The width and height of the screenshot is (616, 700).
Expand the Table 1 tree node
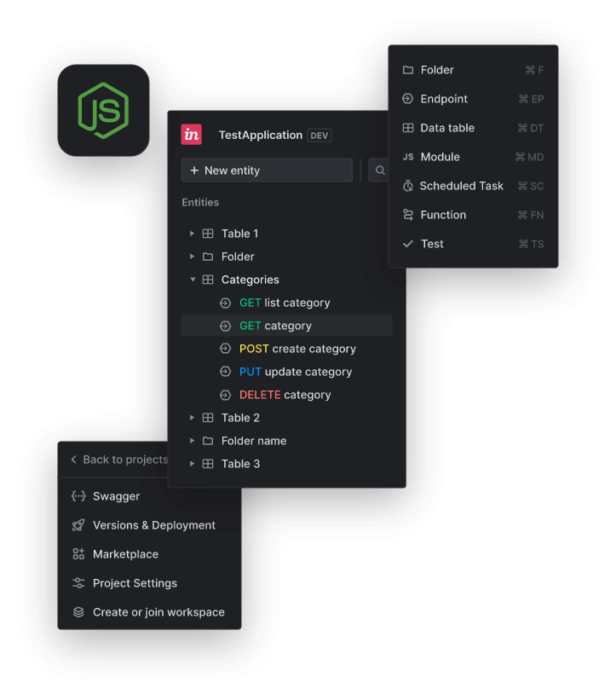193,234
